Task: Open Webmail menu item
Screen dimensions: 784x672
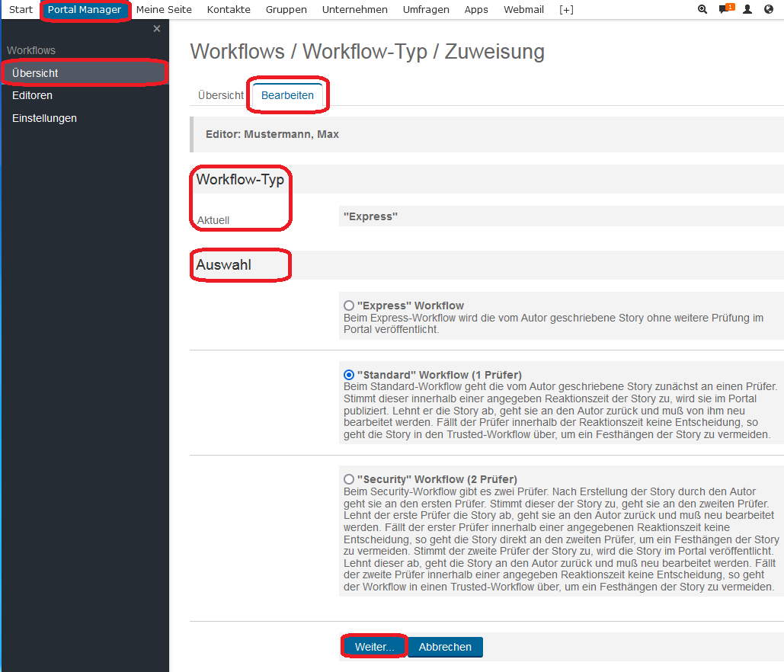Action: point(523,9)
